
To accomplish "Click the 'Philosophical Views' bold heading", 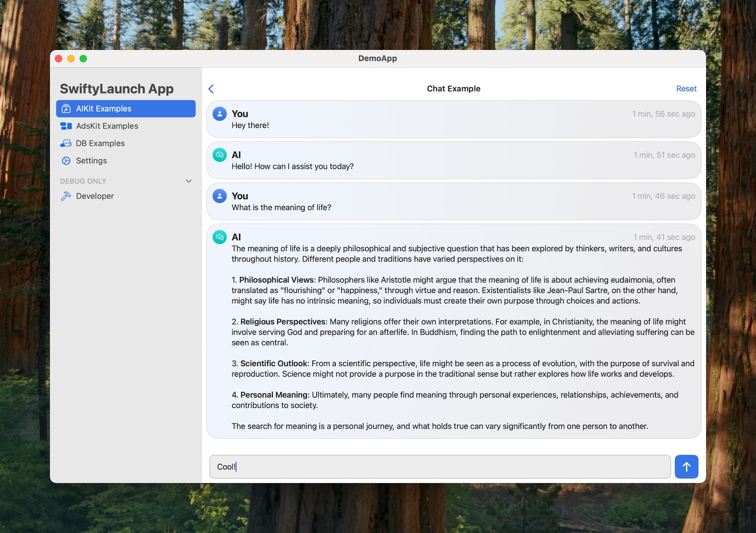I will pos(276,280).
